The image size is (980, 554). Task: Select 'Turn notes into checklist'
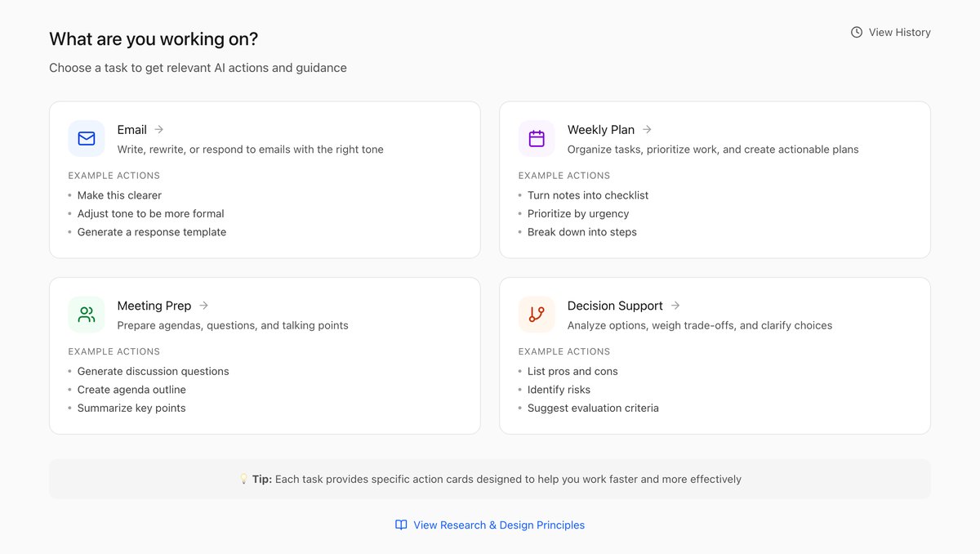pos(588,195)
